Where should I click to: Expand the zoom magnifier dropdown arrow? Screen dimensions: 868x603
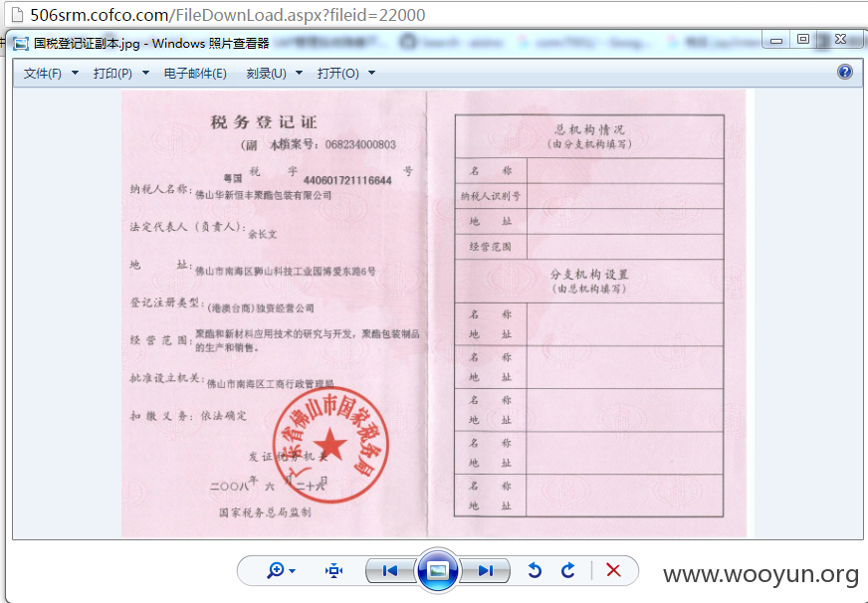tap(293, 571)
